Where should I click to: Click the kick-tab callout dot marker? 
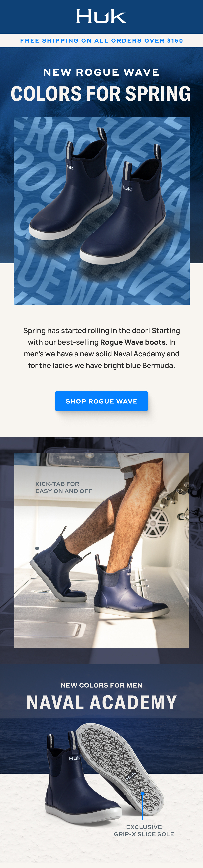click(x=37, y=548)
